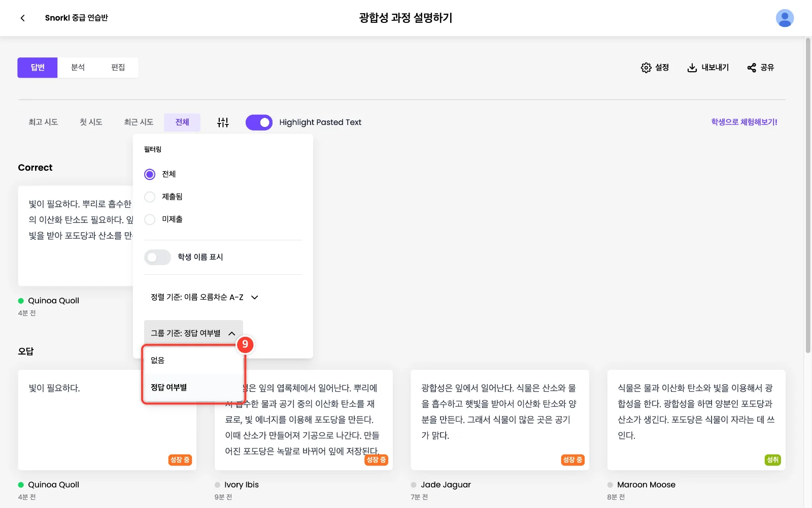Open Jade Jaguar's answer card
The image size is (812, 508).
[500, 420]
